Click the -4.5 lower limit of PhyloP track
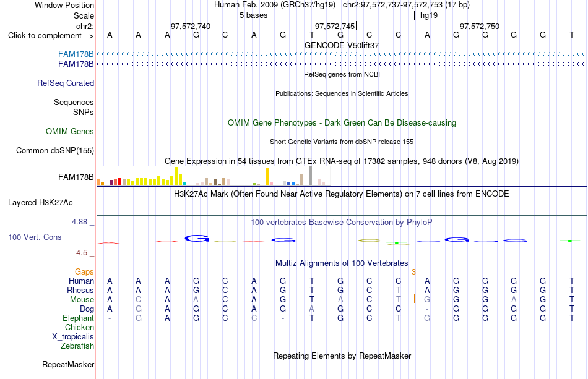588x379 pixels. pos(80,253)
